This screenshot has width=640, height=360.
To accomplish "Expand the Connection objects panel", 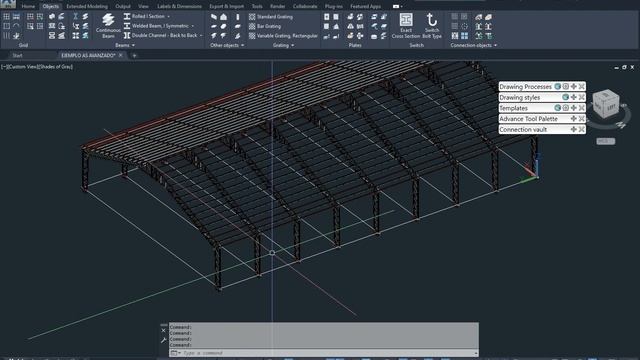I will pyautogui.click(x=473, y=45).
